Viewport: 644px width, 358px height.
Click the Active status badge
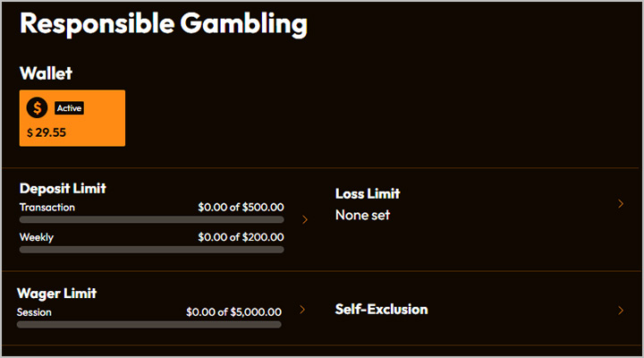70,108
